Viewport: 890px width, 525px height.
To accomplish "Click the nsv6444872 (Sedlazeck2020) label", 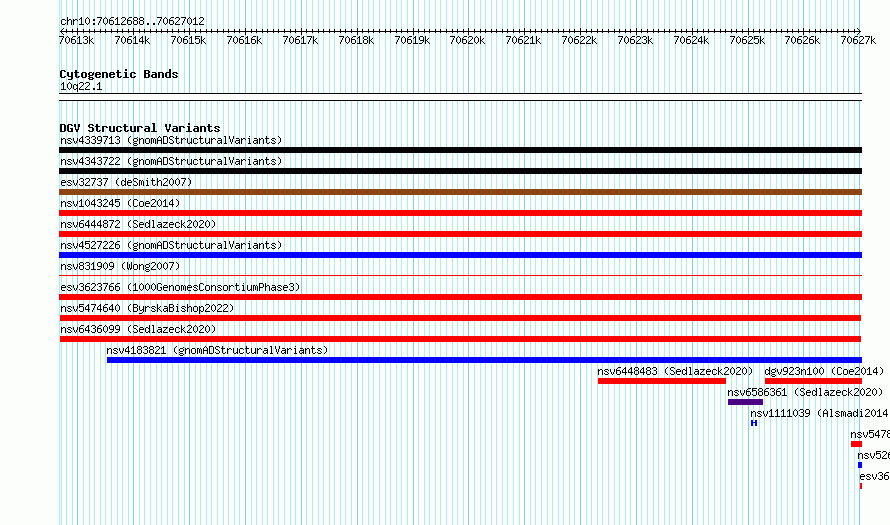I will coord(138,224).
